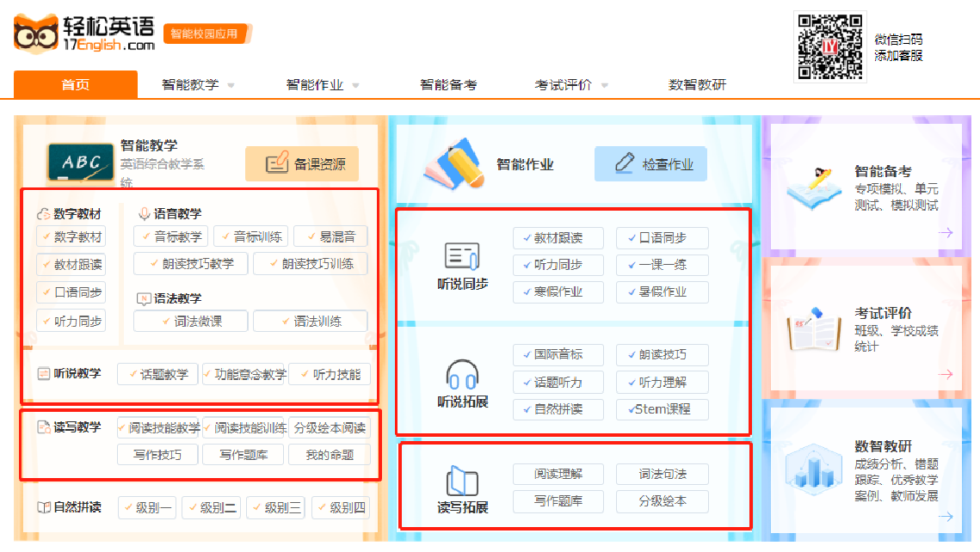Toggle 教材跟读 under 数字教材

click(x=71, y=265)
